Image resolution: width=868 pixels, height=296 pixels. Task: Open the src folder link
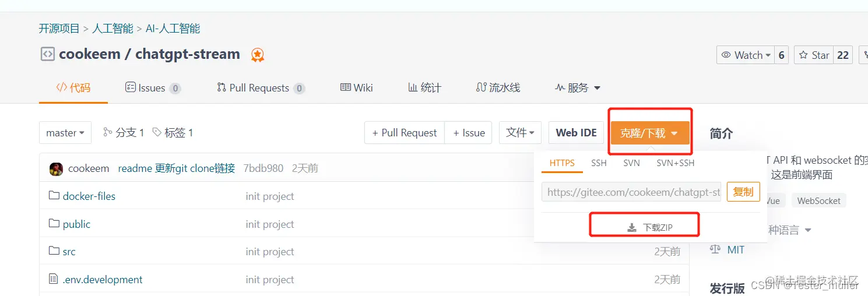[69, 252]
